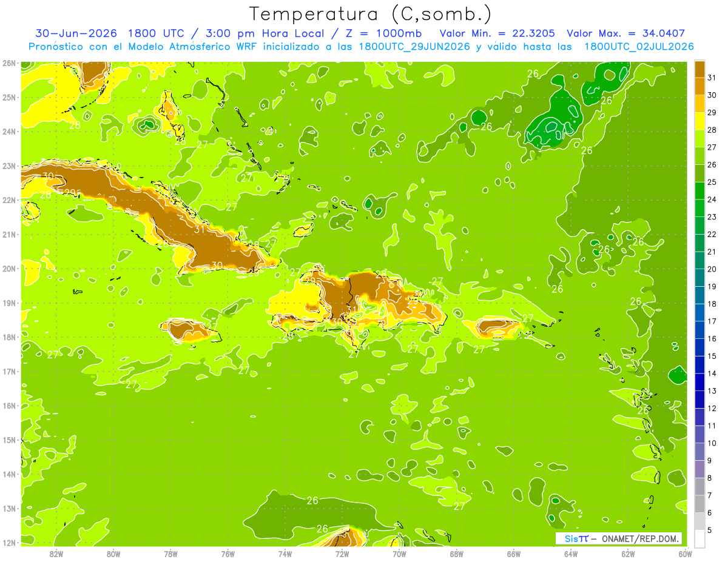
Task: Click color scale label "10"
Action: click(x=712, y=443)
